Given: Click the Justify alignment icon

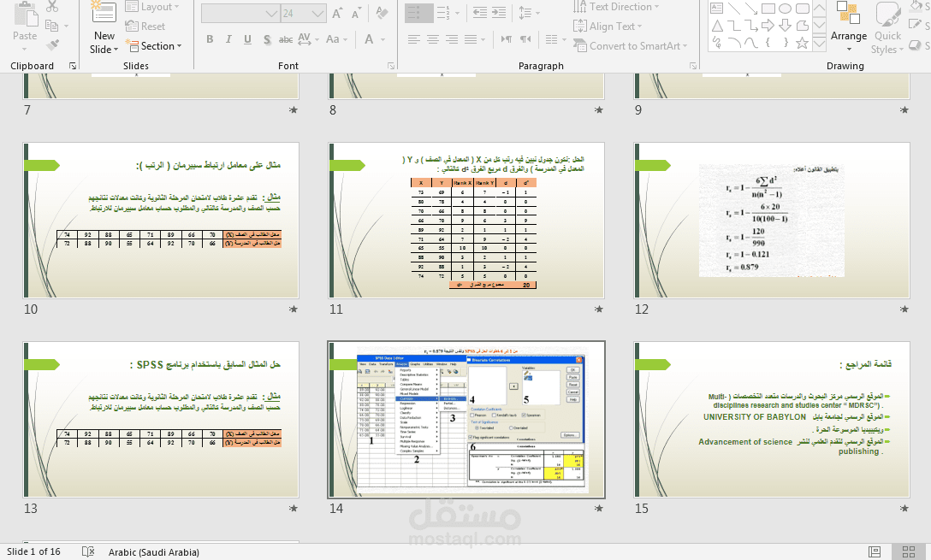Looking at the screenshot, I should point(471,39).
